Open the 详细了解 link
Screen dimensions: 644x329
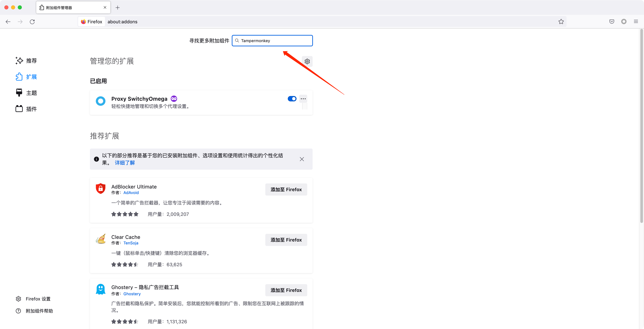125,163
